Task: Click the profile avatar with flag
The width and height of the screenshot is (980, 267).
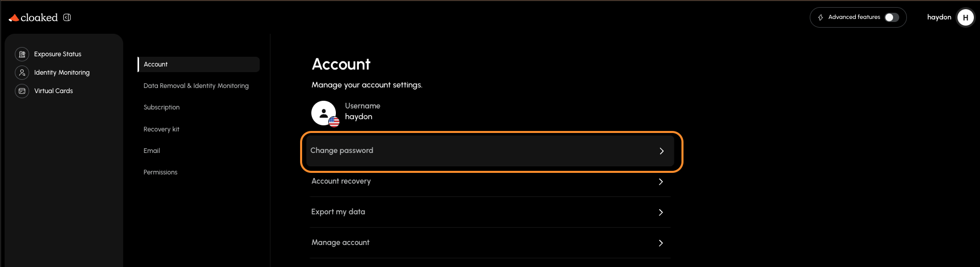Action: coord(324,113)
